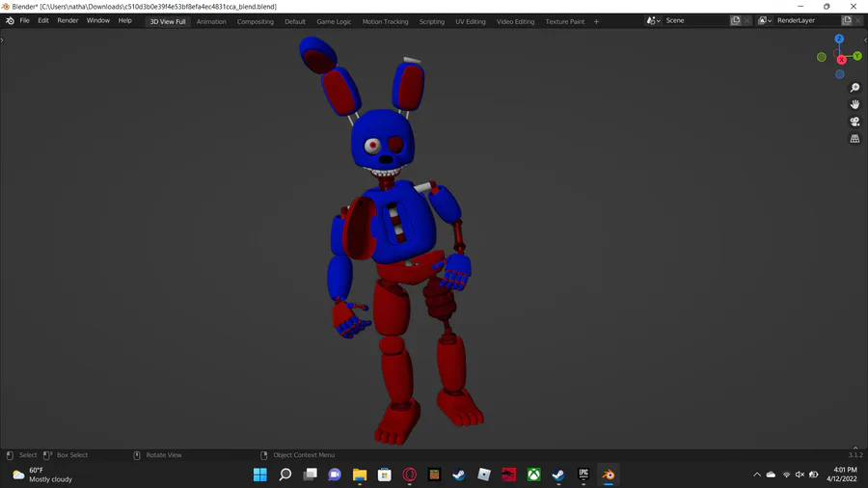The image size is (868, 488).
Task: Click the Blender taskbar icon
Action: click(609, 474)
